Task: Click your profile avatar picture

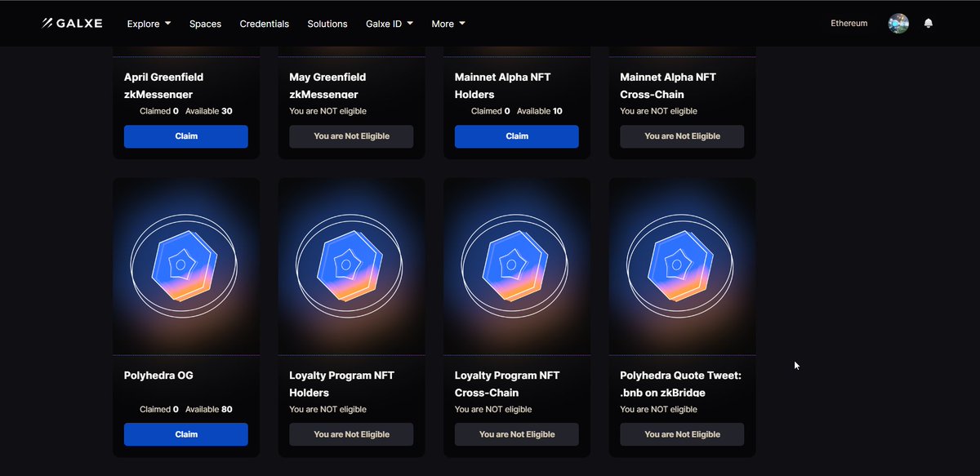Action: pos(898,23)
